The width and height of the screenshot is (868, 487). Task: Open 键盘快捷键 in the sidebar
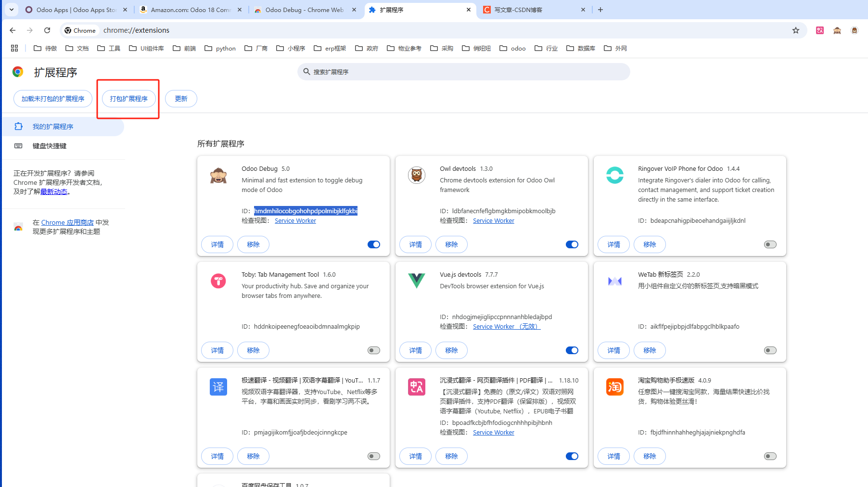[x=50, y=146]
